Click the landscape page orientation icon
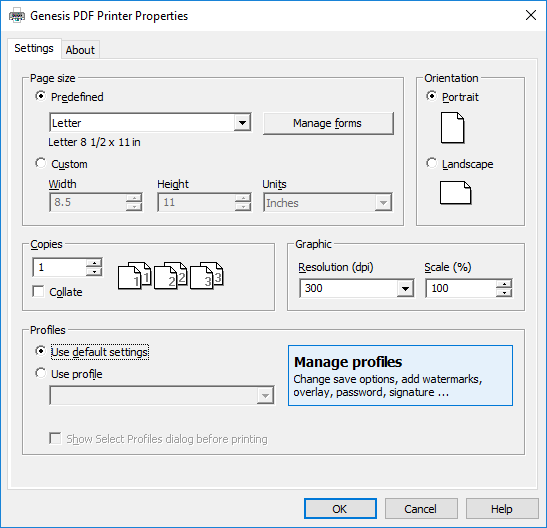547x528 pixels. [455, 193]
